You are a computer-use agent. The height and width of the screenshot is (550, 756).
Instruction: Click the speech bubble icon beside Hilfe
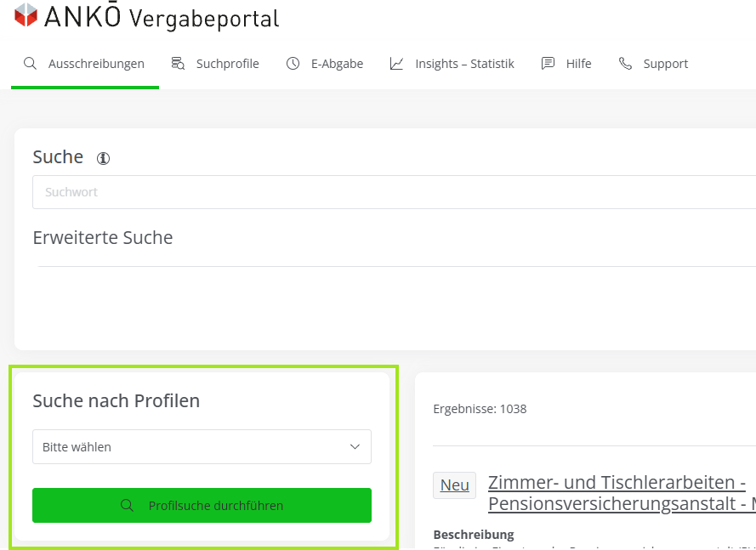549,64
